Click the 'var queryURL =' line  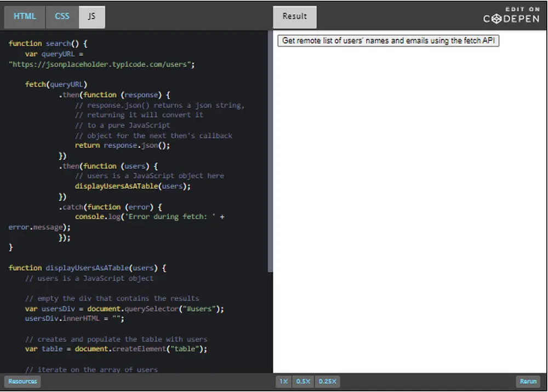tap(54, 54)
